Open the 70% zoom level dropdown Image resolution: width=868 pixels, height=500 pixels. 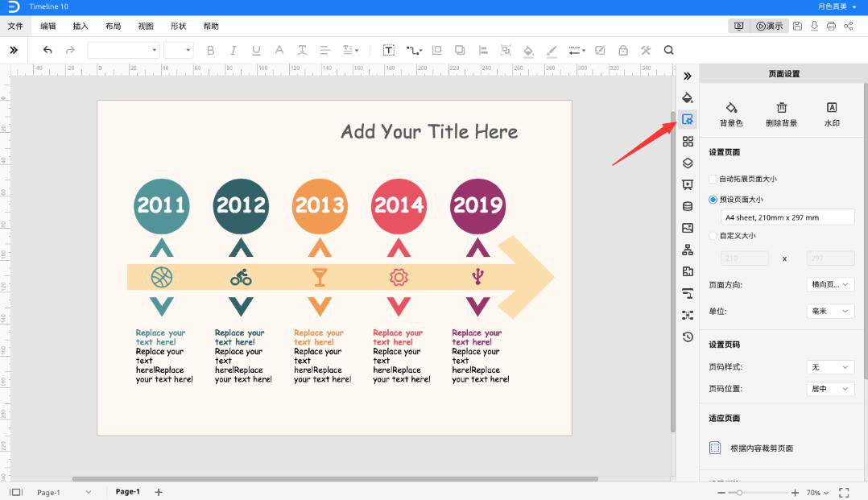tap(817, 492)
